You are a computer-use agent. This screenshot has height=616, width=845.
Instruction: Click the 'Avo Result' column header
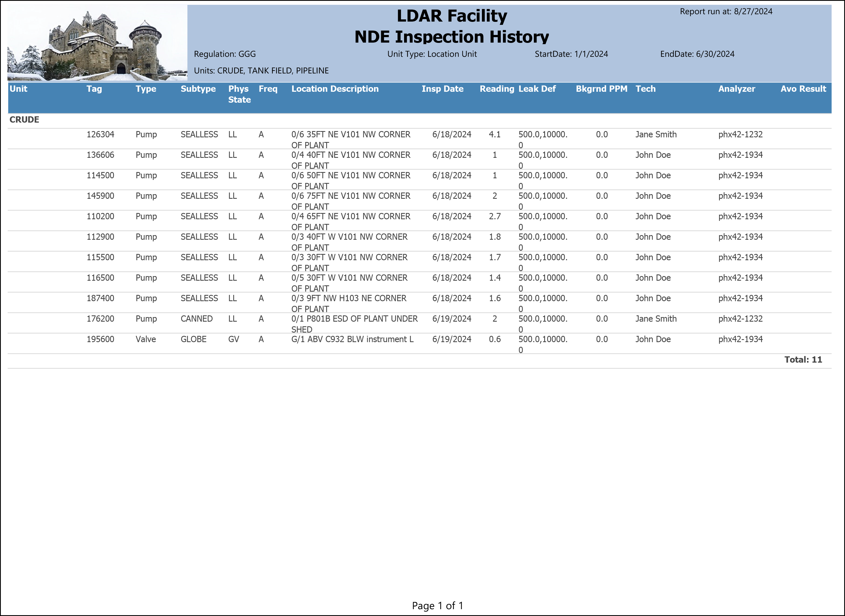pos(803,89)
